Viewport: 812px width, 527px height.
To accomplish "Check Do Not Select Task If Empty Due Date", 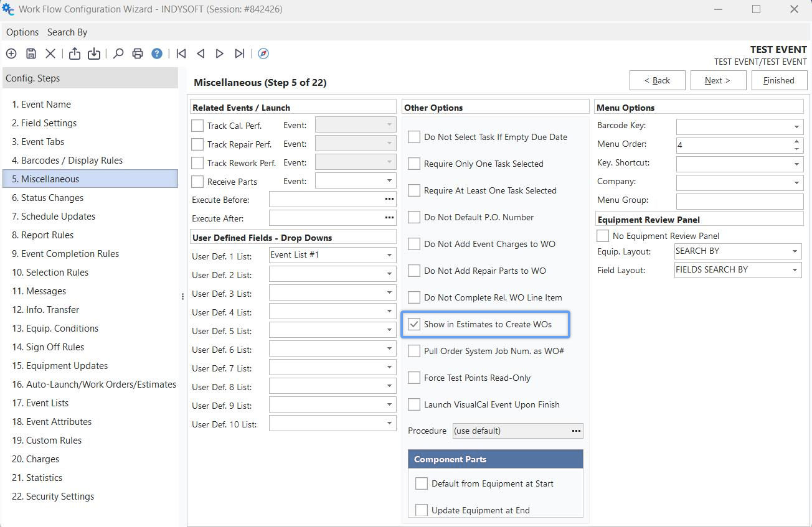I will (x=414, y=137).
